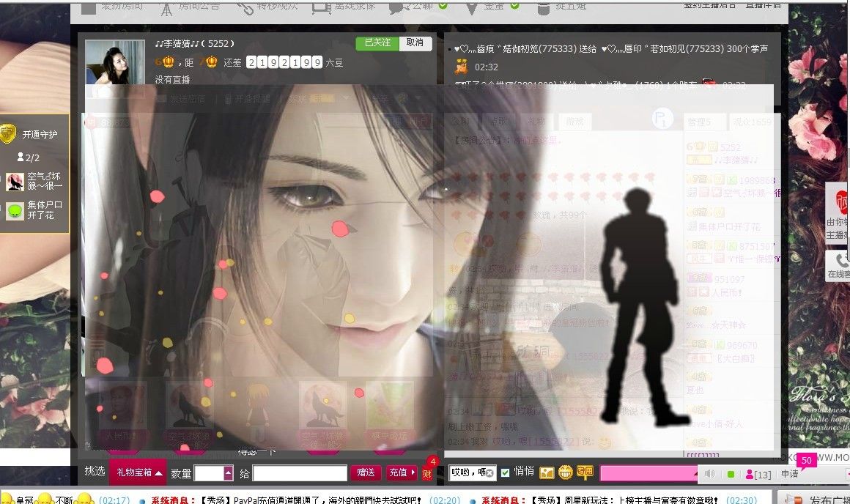
Task: Switch to the 公聊 chat tab
Action: click(x=461, y=122)
